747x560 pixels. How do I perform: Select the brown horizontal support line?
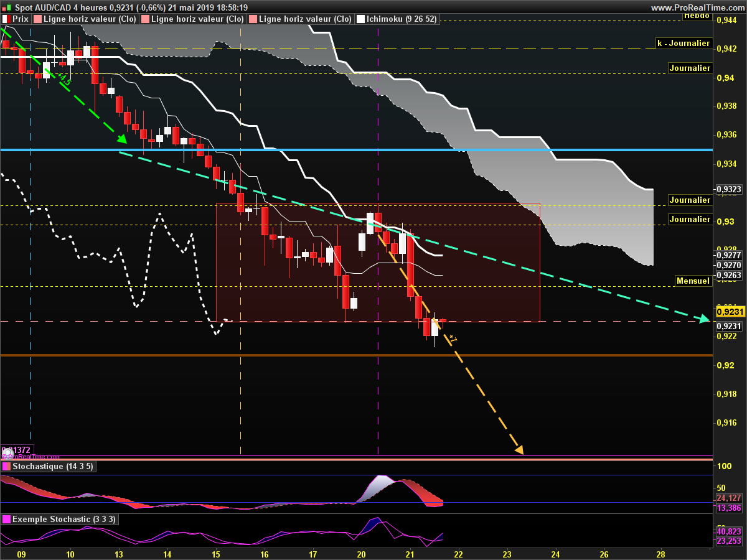pos(356,355)
